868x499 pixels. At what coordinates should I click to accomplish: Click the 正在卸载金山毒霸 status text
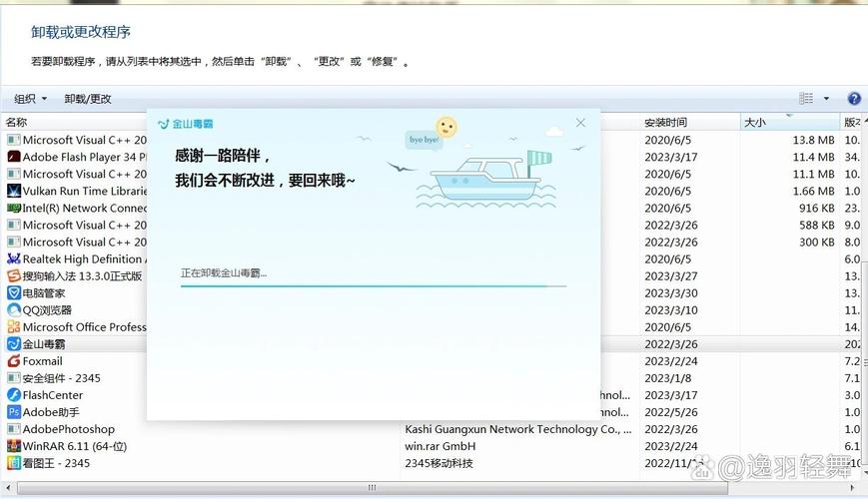pyautogui.click(x=224, y=272)
